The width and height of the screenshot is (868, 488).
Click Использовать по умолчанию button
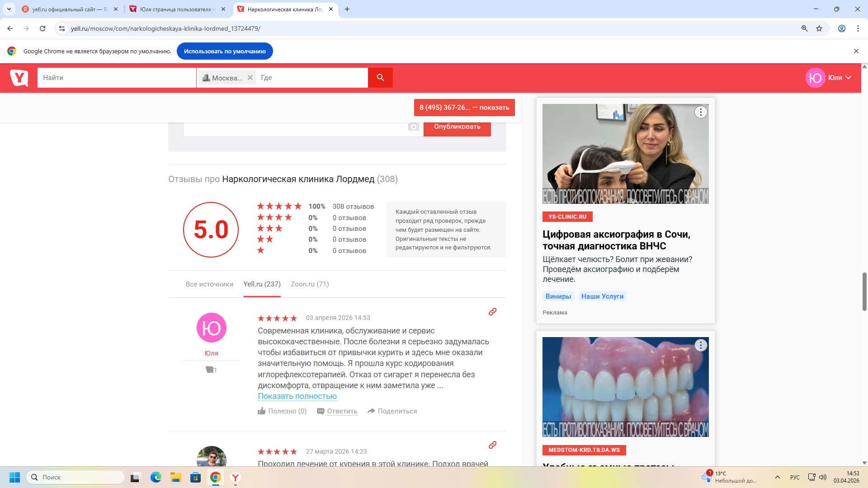[225, 51]
